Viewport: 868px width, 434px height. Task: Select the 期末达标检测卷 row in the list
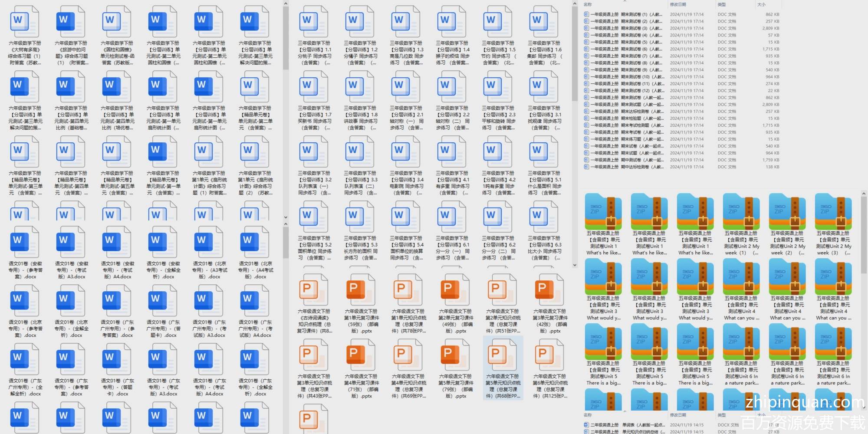click(x=681, y=112)
